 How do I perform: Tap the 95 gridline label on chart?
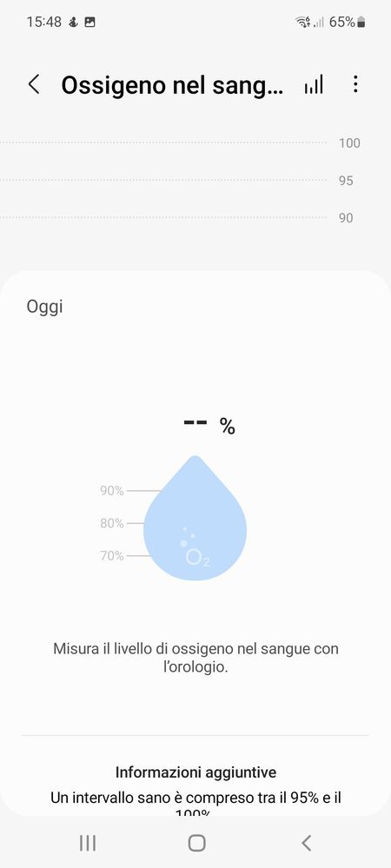pos(346,181)
